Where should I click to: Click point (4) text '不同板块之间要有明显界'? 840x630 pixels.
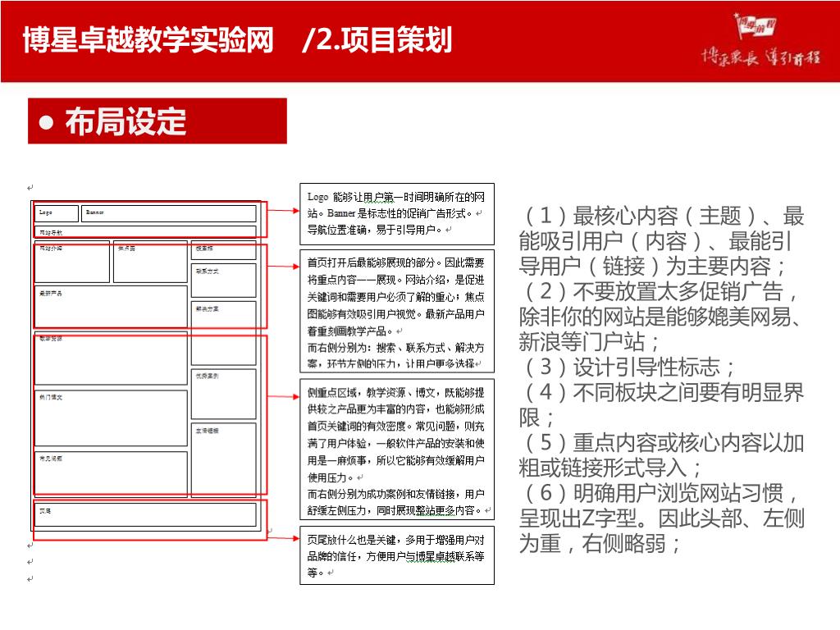pos(688,392)
